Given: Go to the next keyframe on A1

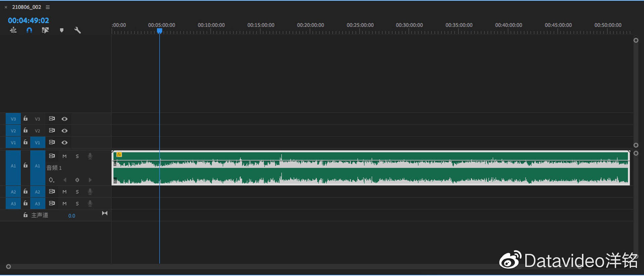Looking at the screenshot, I should pos(90,180).
